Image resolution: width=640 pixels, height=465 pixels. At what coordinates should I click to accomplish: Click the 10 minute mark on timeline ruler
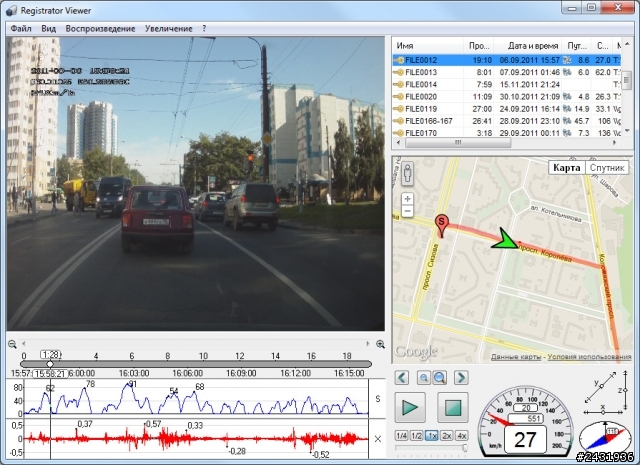coord(203,356)
